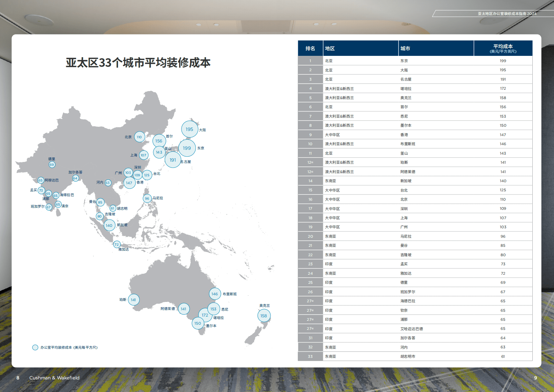Click the Beijing 110 map bubble

(139, 137)
